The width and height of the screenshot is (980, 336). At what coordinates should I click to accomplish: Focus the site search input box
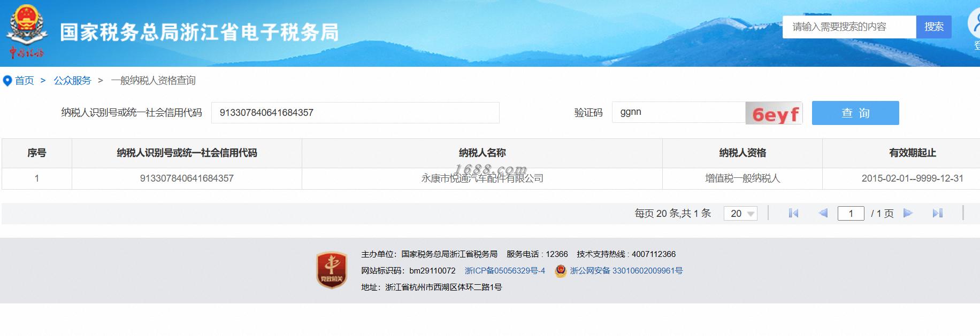tap(849, 27)
